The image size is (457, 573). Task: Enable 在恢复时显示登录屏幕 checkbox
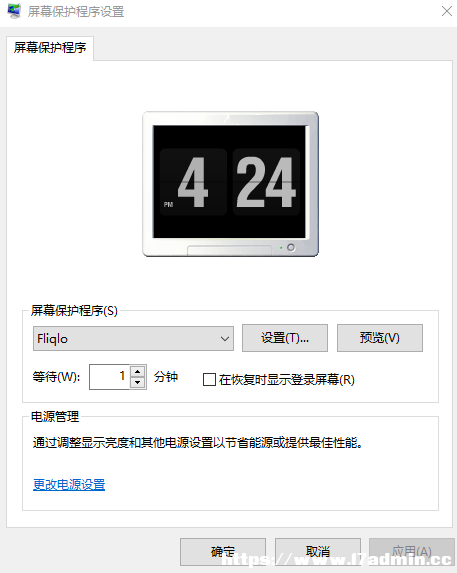pos(209,379)
